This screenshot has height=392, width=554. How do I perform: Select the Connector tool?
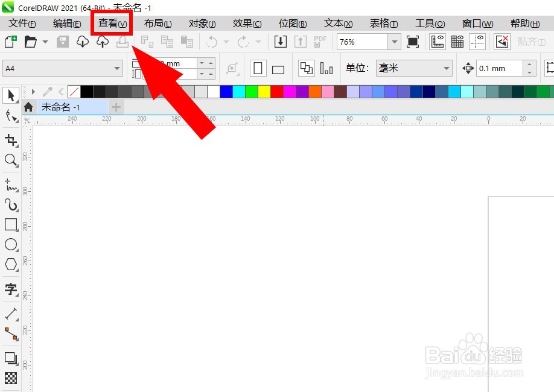click(x=11, y=334)
